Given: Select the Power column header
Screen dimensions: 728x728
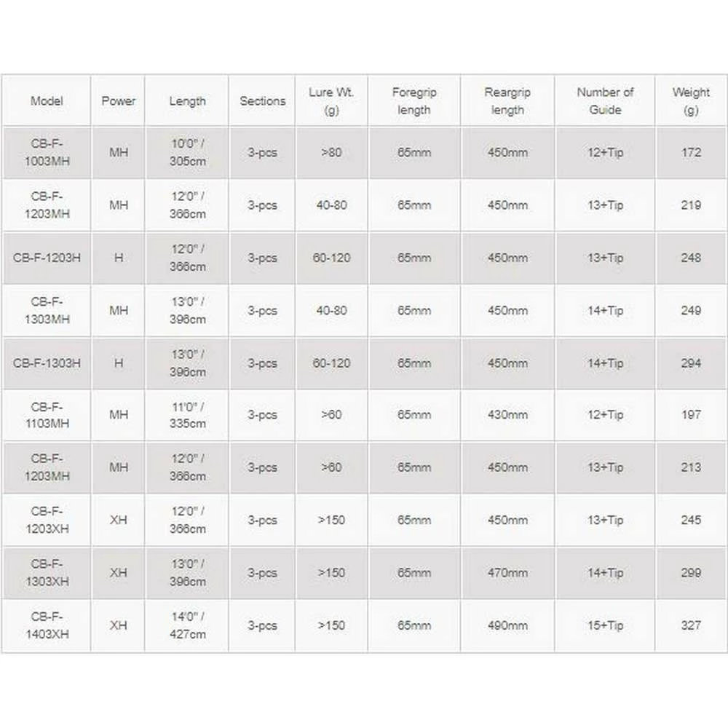Looking at the screenshot, I should pyautogui.click(x=118, y=101).
